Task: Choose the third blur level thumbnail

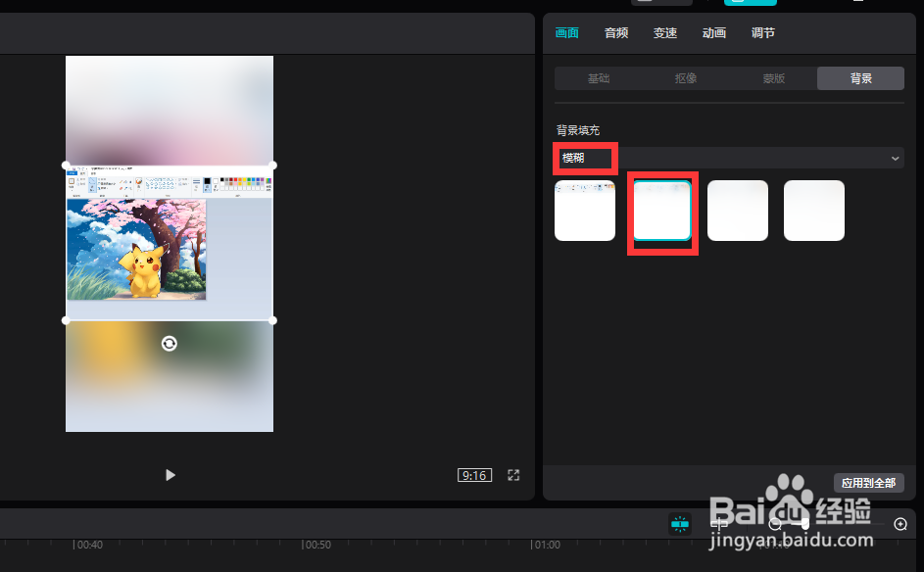Action: coord(738,211)
